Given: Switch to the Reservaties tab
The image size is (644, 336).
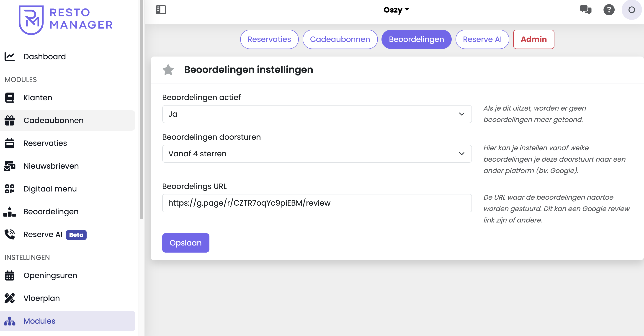Looking at the screenshot, I should point(269,39).
